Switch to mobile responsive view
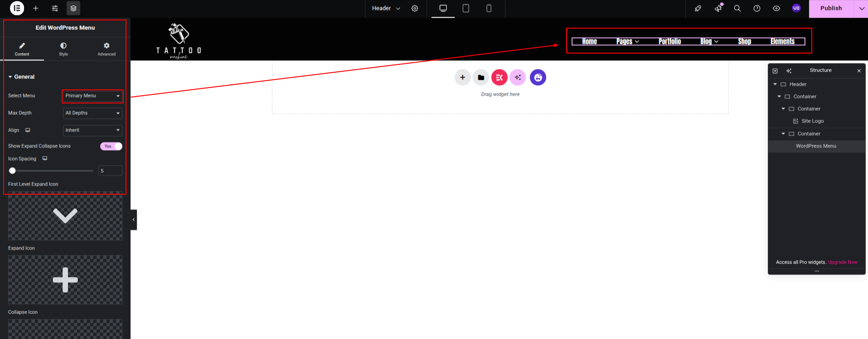The width and height of the screenshot is (868, 339). coord(489,8)
